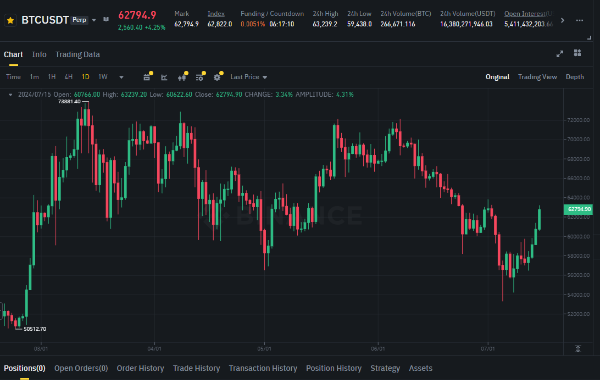Viewport: 600px width, 380px height.
Task: Click the small book icon beside Perp
Action: [x=106, y=20]
